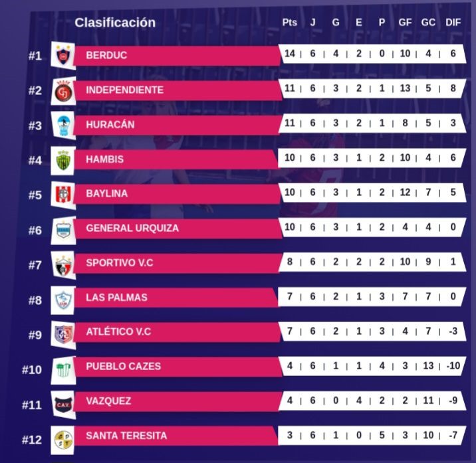The height and width of the screenshot is (463, 476).
Task: Click the Berduc team crest icon
Action: click(x=63, y=55)
